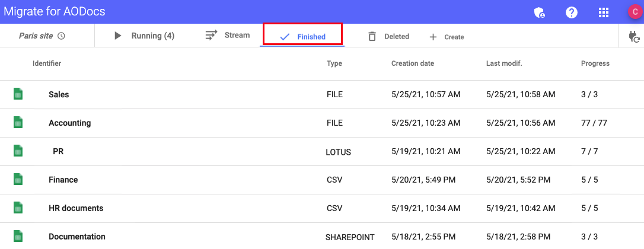Click creation date 5/25/21, 10:57 AM

click(426, 94)
